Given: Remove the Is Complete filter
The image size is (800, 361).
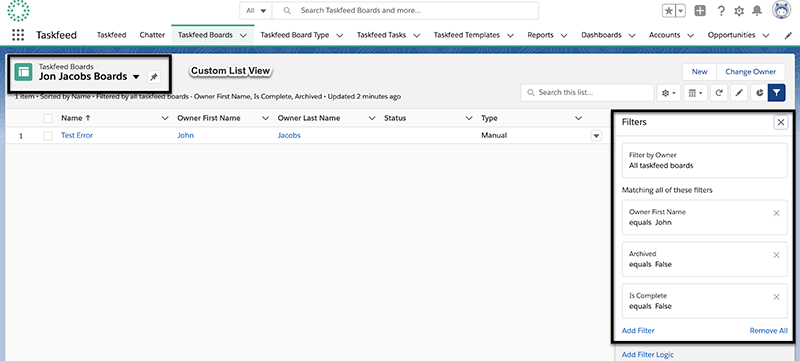Looking at the screenshot, I should pos(777,297).
